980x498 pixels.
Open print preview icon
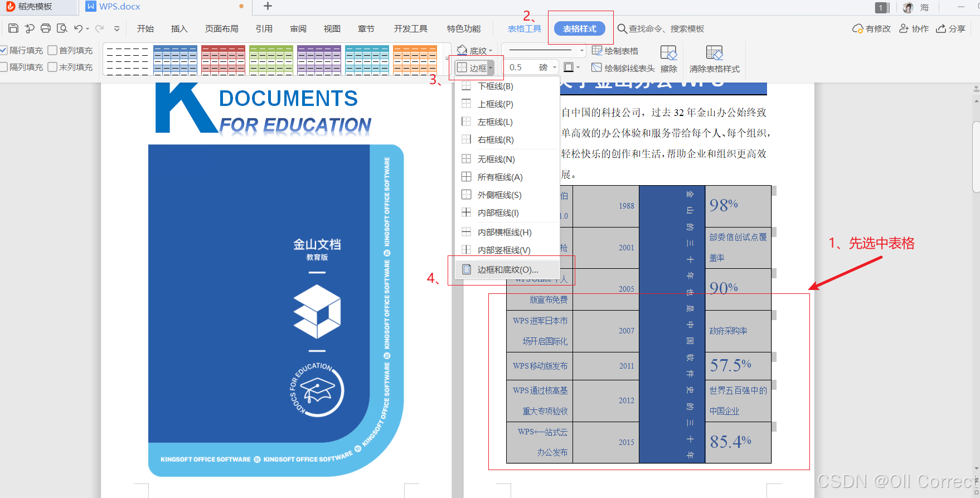(x=62, y=28)
